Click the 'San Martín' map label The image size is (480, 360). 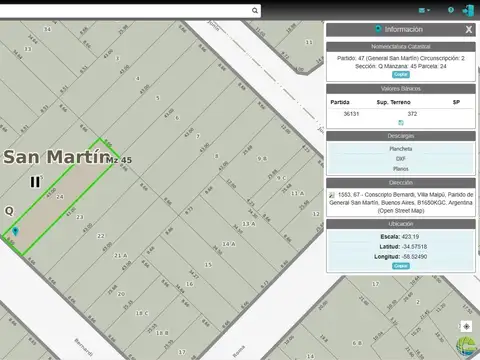coord(56,157)
